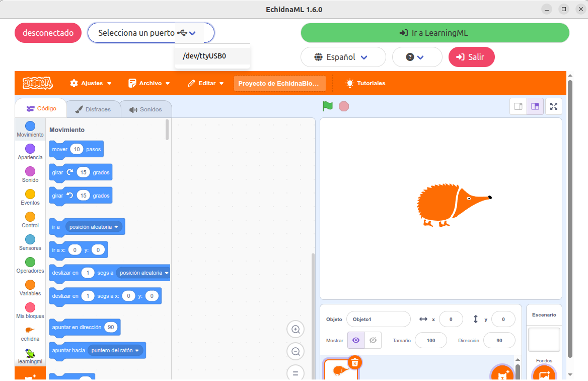Click the red stop sign icon
The width and height of the screenshot is (588, 381).
pyautogui.click(x=343, y=107)
